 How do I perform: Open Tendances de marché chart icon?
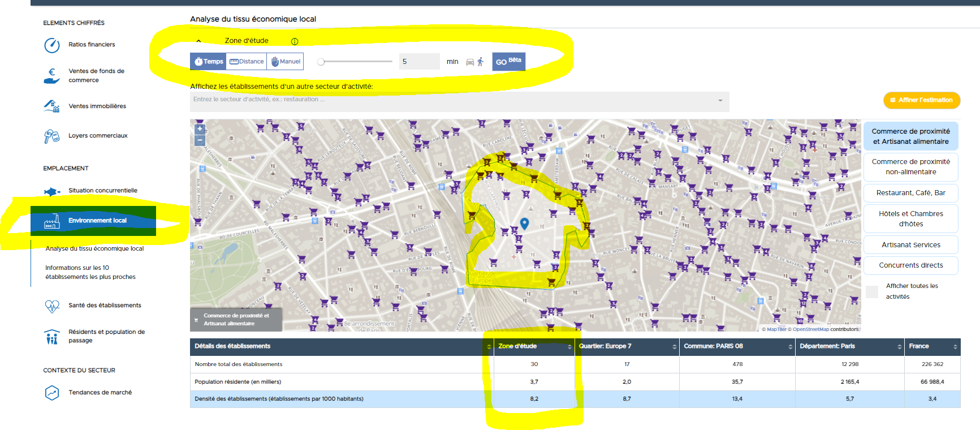point(52,393)
